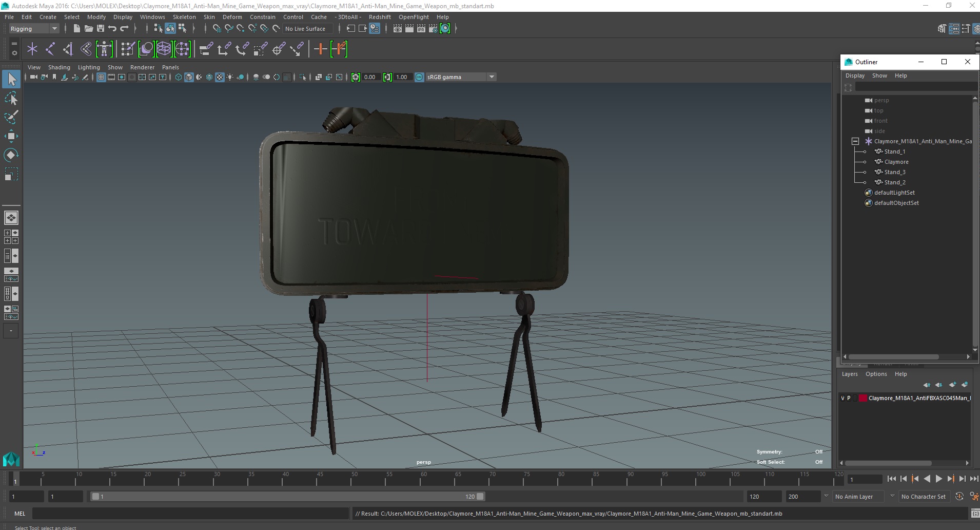Toggle use all lights in viewport
The width and height of the screenshot is (980, 530).
(x=230, y=77)
